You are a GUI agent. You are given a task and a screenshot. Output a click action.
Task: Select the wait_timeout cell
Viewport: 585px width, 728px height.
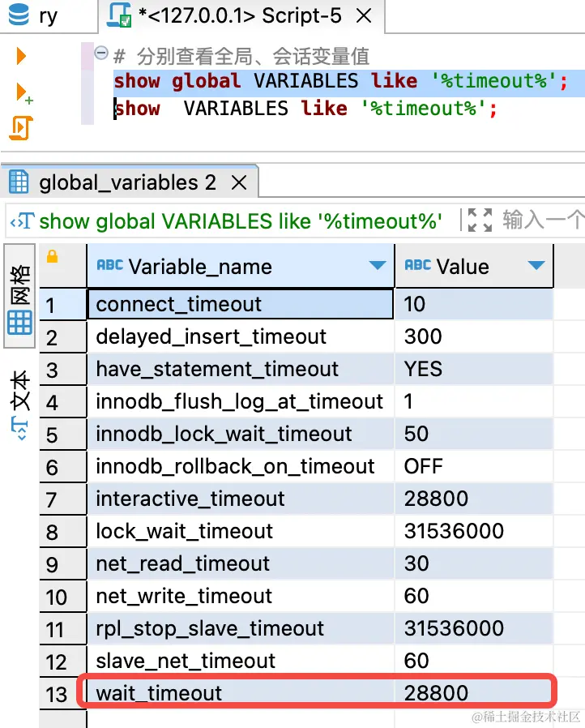(241, 693)
